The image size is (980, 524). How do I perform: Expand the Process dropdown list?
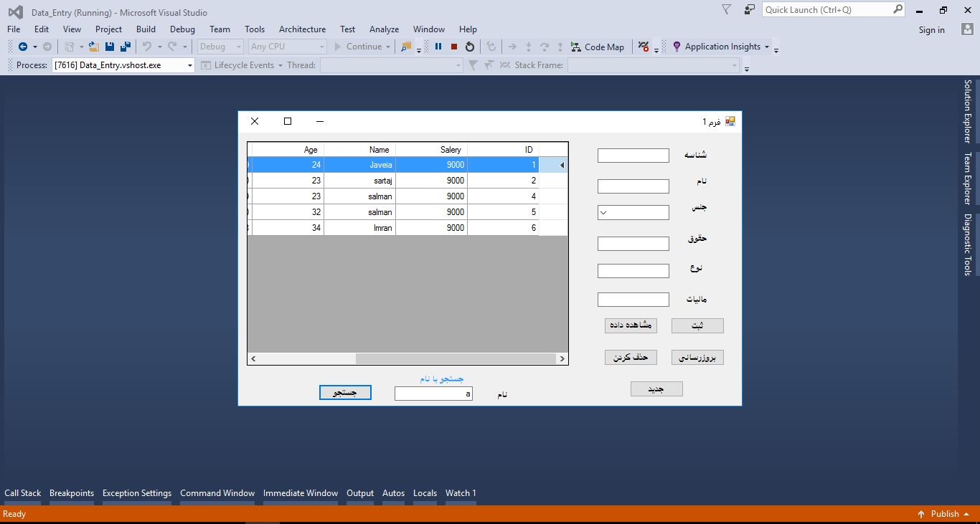[190, 65]
